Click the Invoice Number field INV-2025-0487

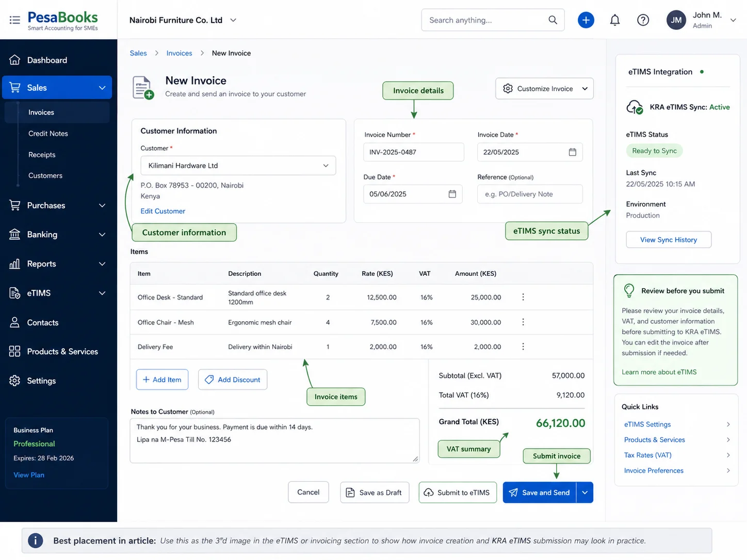[414, 152]
